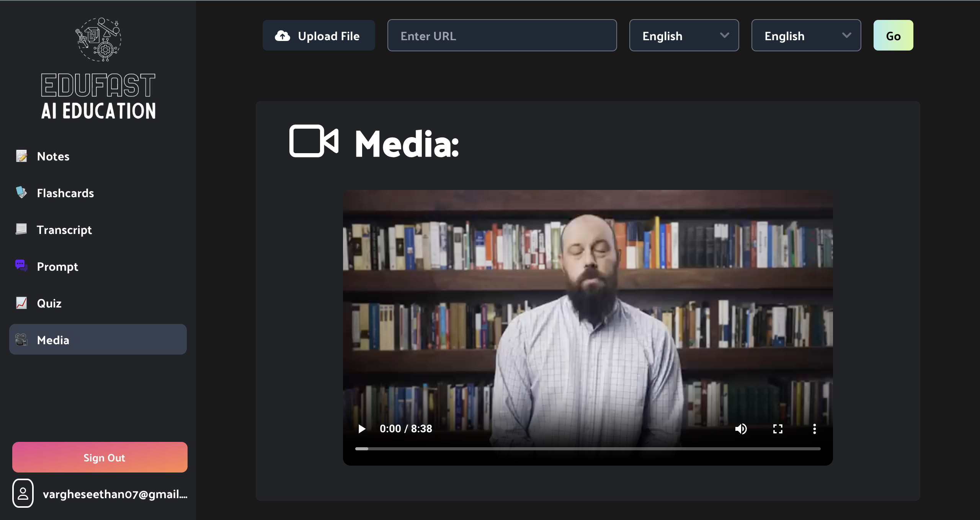Click the Media camera icon in sidebar

point(21,339)
